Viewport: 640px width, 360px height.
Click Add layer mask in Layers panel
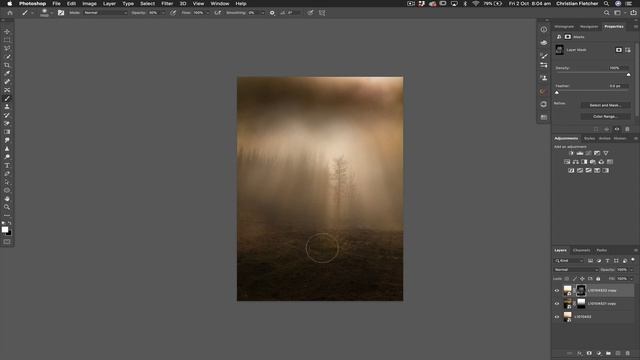click(589, 353)
